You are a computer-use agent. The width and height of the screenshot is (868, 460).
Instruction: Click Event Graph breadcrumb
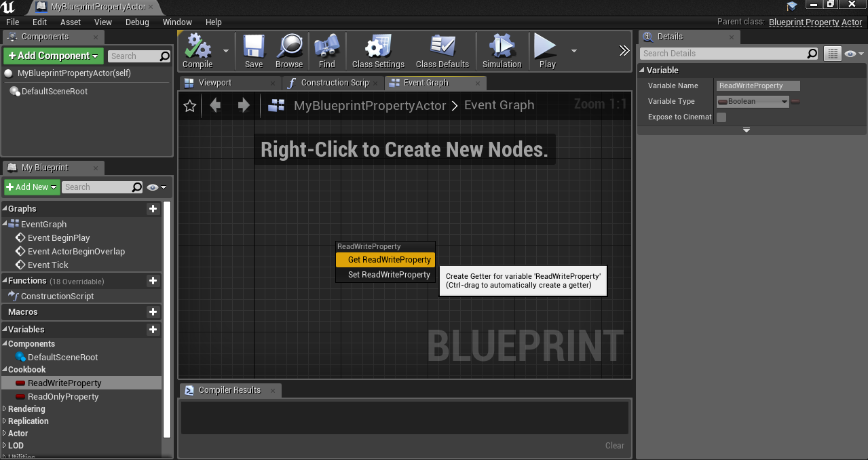(x=499, y=105)
